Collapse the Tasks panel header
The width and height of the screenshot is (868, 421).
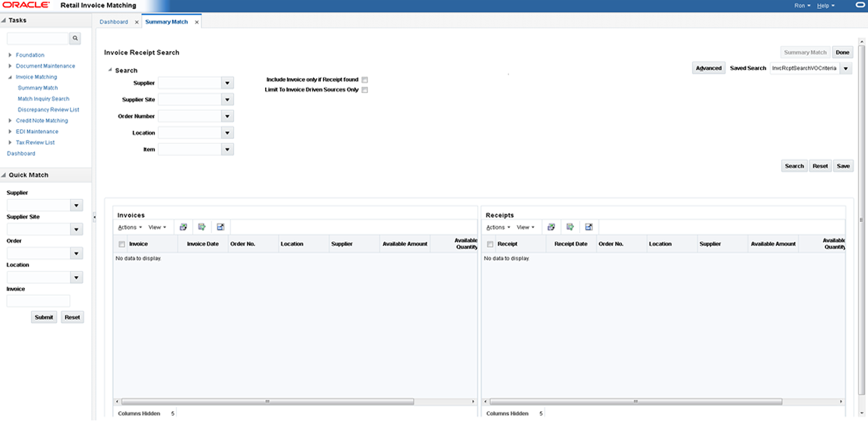click(x=4, y=20)
